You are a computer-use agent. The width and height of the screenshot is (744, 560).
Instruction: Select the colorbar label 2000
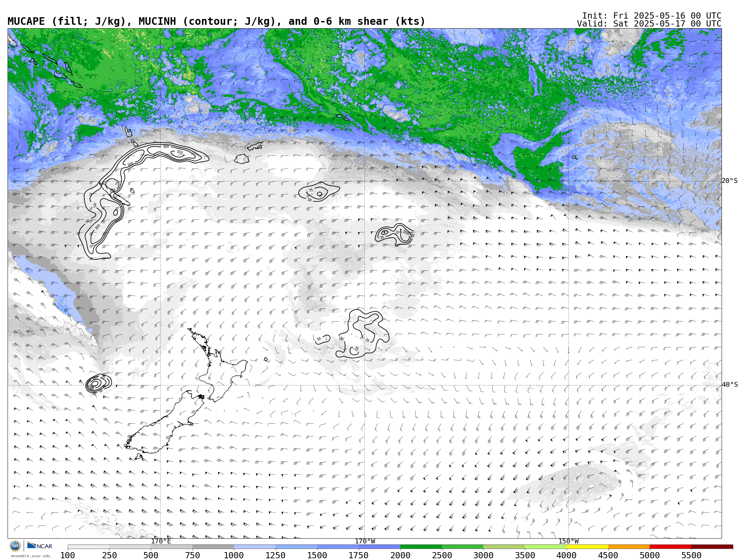(x=400, y=555)
